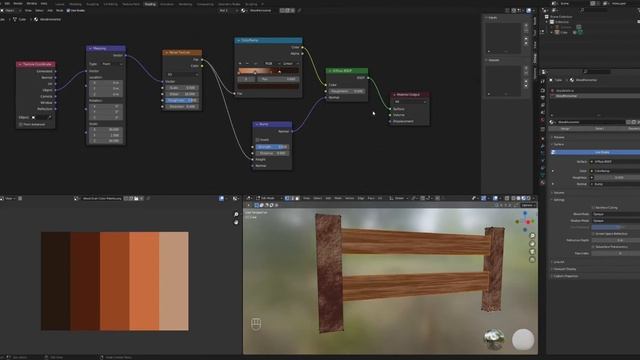Open World properties tab icon
640x360 pixels.
(x=542, y=120)
